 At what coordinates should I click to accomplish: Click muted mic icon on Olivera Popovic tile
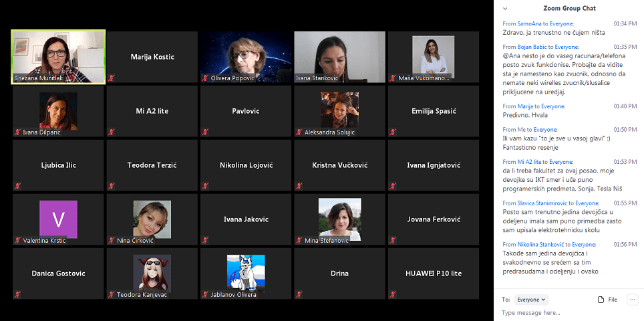coord(206,78)
